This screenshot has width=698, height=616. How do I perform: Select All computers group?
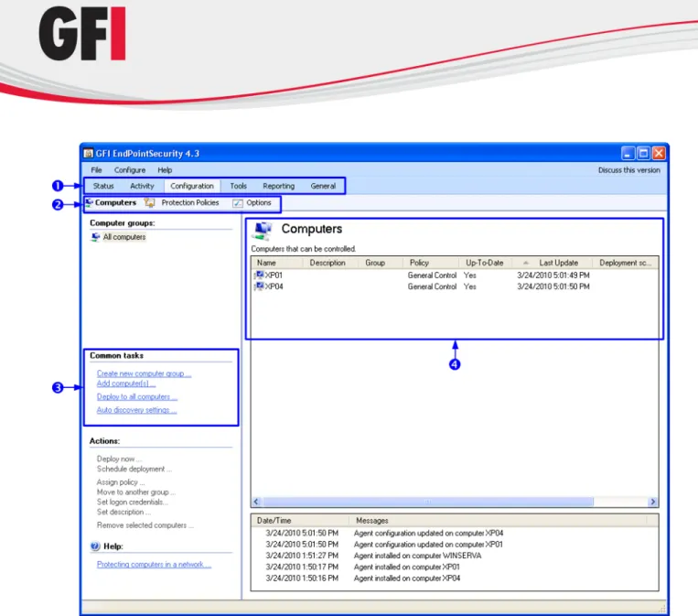pos(124,237)
